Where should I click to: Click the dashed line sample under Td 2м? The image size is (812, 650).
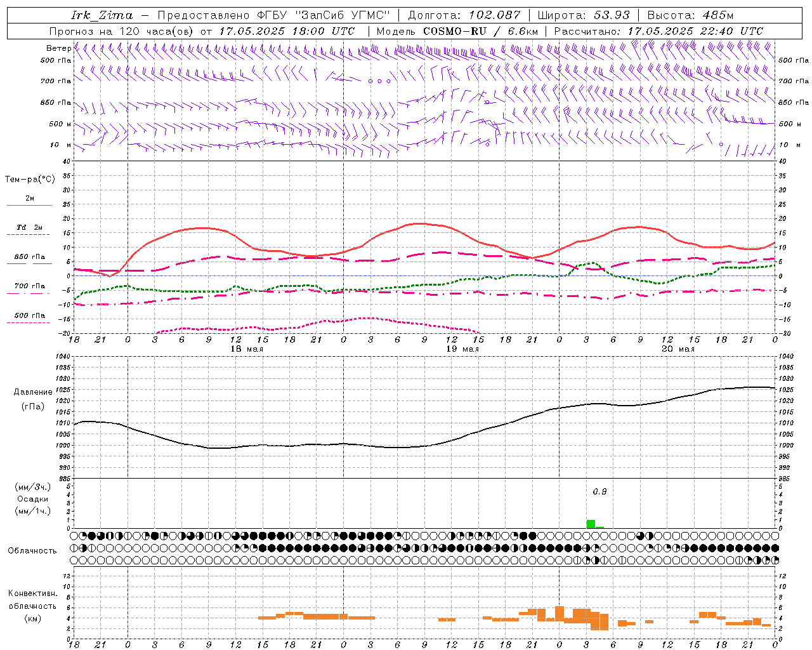point(29,235)
